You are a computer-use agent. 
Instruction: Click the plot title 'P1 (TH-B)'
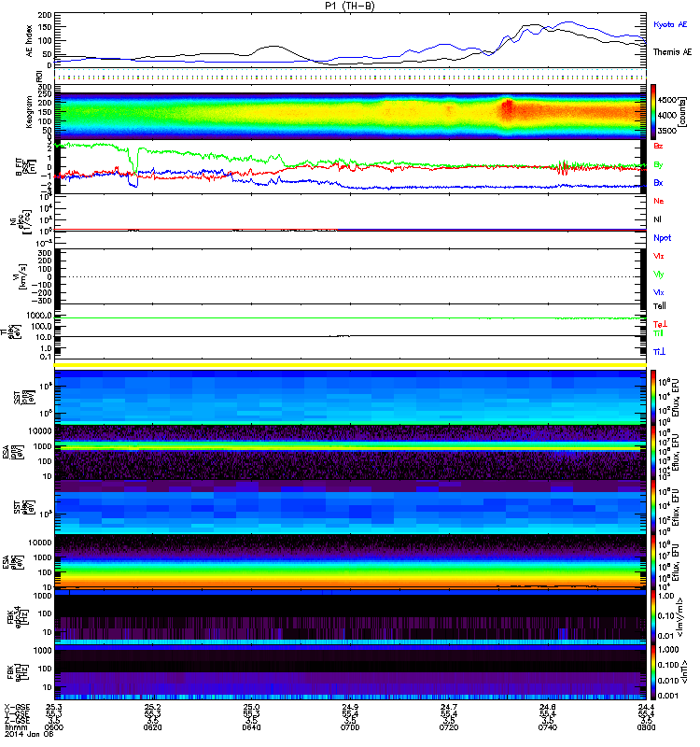[x=350, y=6]
